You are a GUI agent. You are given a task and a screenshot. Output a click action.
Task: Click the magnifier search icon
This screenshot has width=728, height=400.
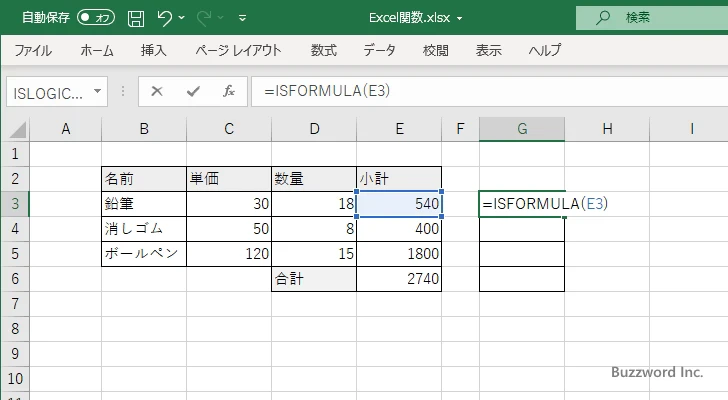click(603, 18)
